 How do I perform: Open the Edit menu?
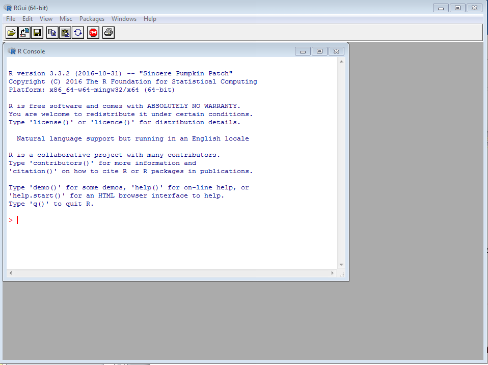pos(28,19)
